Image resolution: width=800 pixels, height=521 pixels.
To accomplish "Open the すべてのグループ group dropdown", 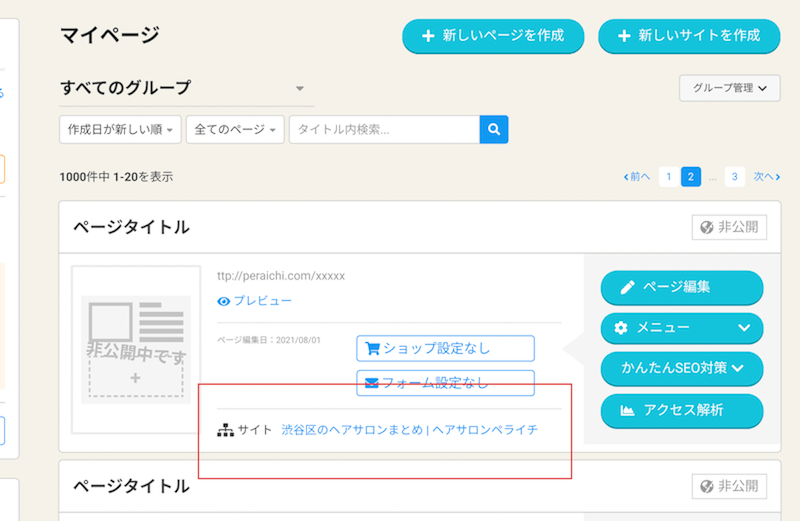I will [x=186, y=88].
